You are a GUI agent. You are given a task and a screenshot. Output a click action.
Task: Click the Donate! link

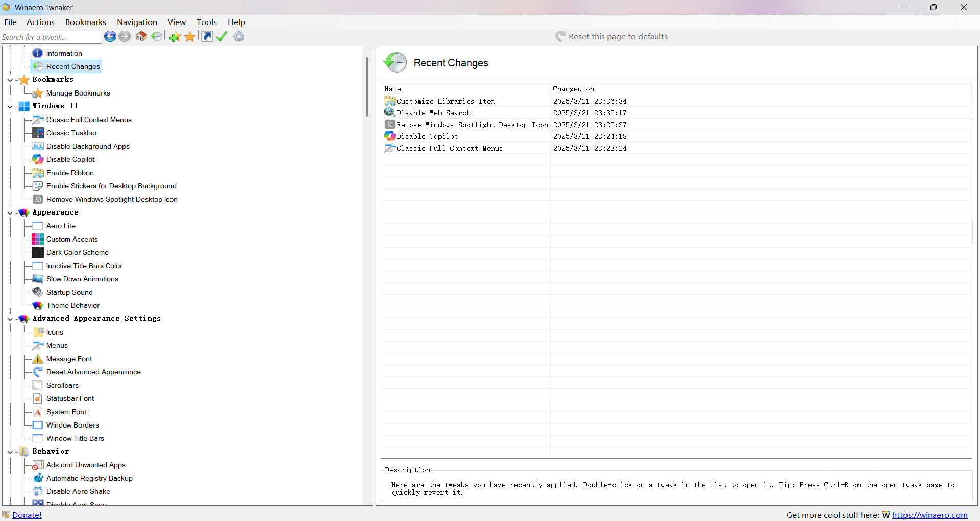27,515
